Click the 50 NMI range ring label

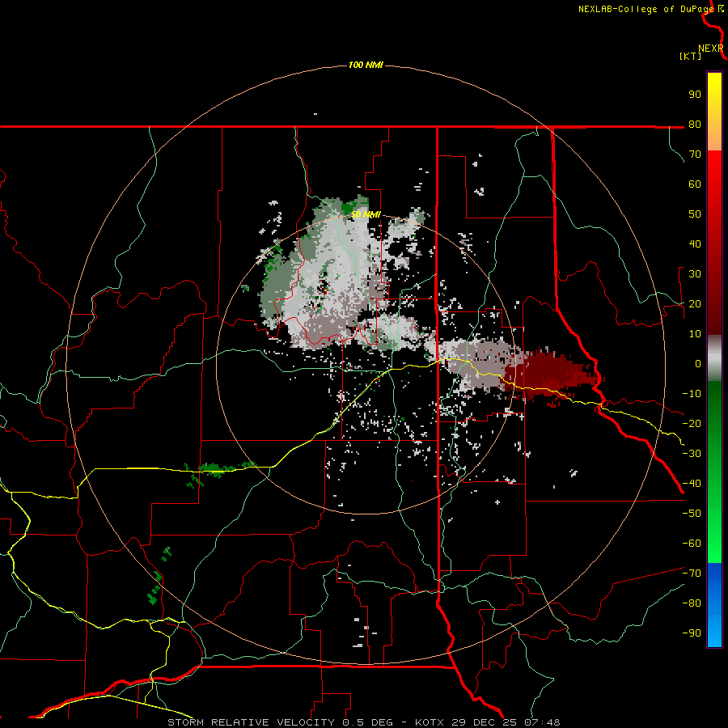coord(366,214)
